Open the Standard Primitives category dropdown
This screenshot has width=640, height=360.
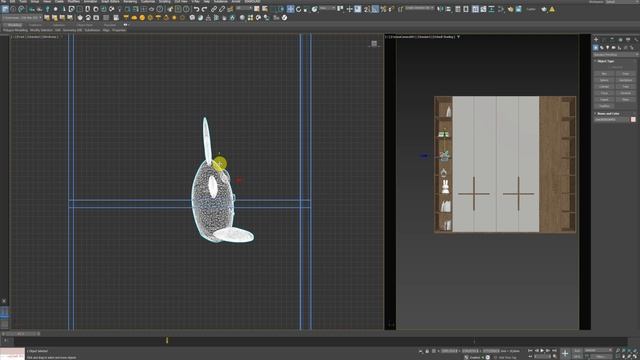pos(616,55)
